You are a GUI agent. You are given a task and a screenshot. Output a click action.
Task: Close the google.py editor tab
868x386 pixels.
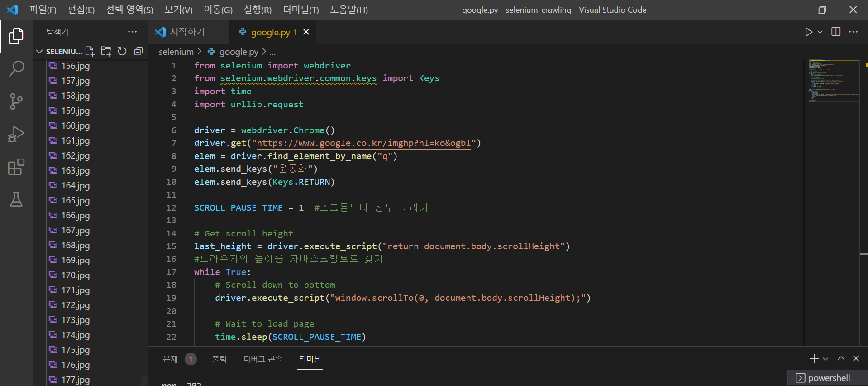[x=306, y=32]
